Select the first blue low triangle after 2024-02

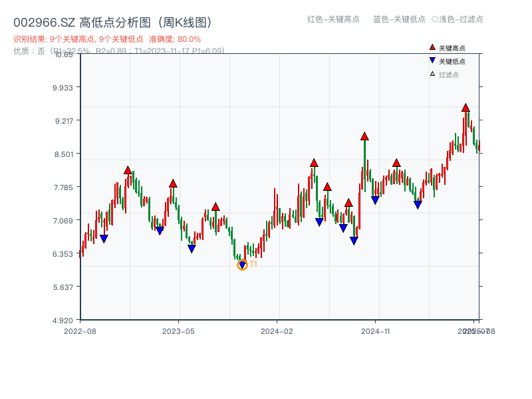pos(319,222)
